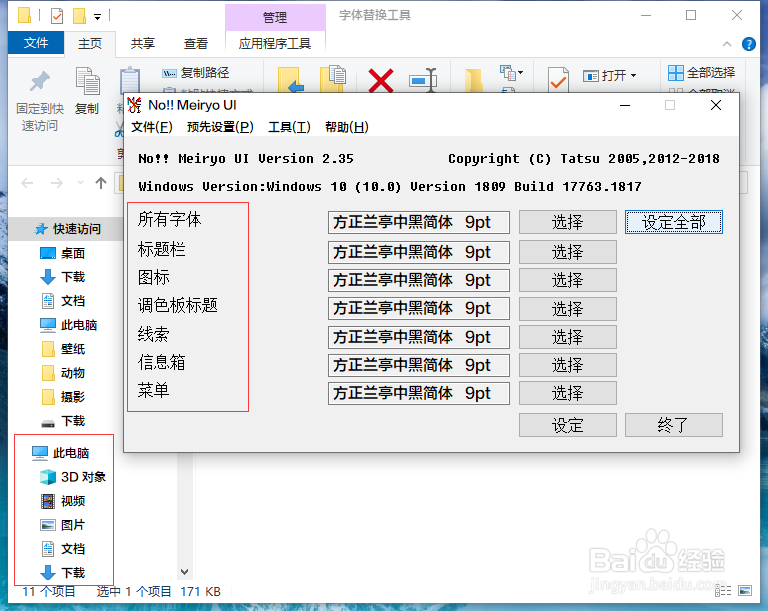Click the Pictures icon in sidebar

coord(48,525)
